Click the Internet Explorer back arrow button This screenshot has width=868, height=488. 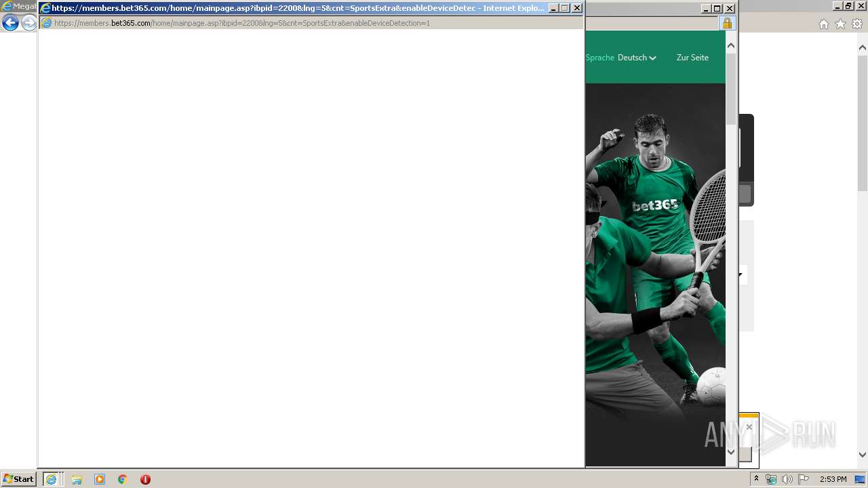(10, 23)
